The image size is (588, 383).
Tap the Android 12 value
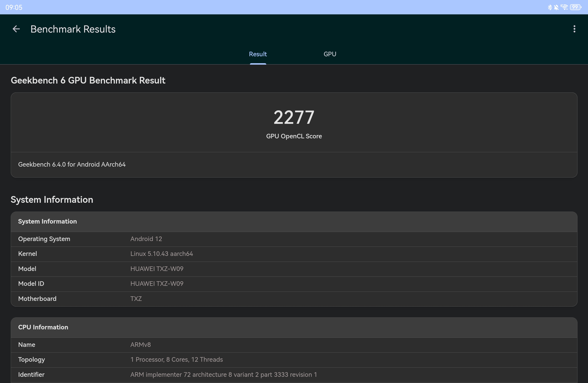(146, 239)
